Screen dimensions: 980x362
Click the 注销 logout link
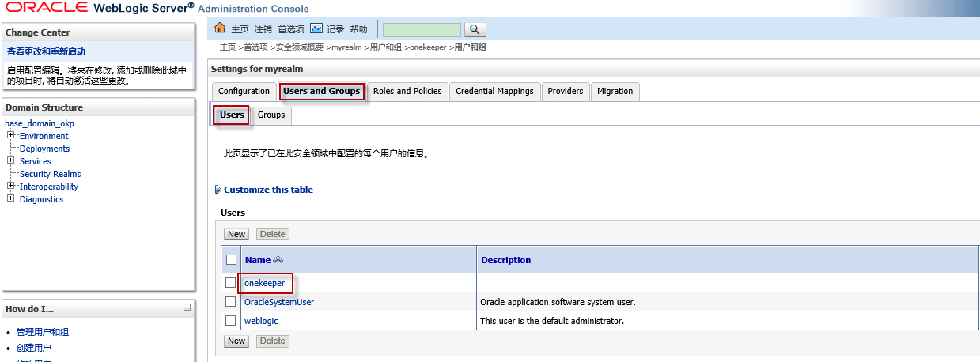[x=263, y=29]
